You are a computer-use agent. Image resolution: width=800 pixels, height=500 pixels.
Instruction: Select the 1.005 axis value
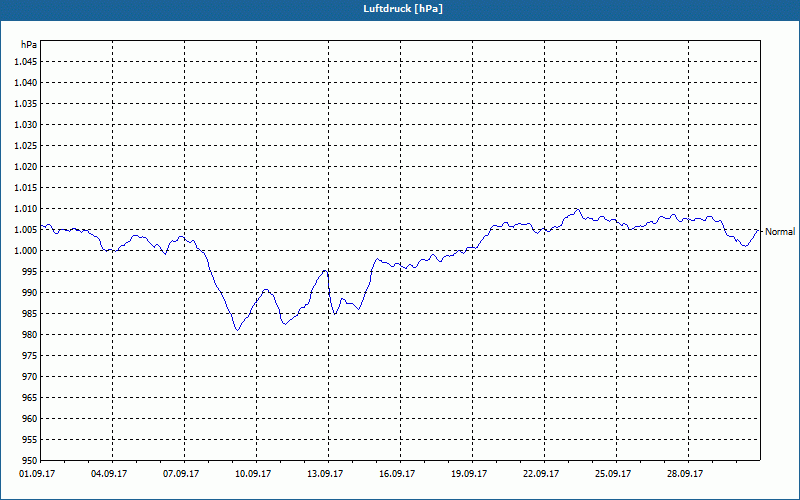click(26, 230)
